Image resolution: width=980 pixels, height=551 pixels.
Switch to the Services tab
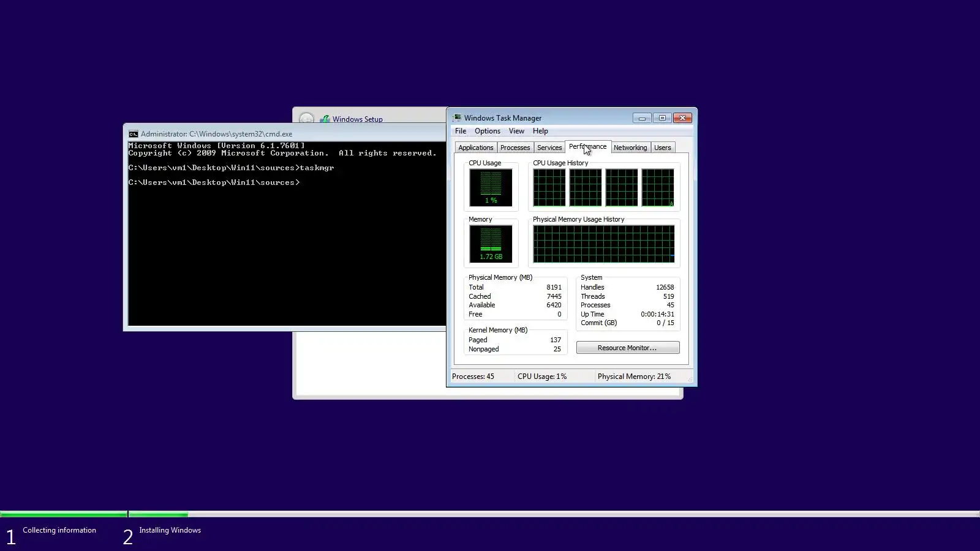click(549, 148)
